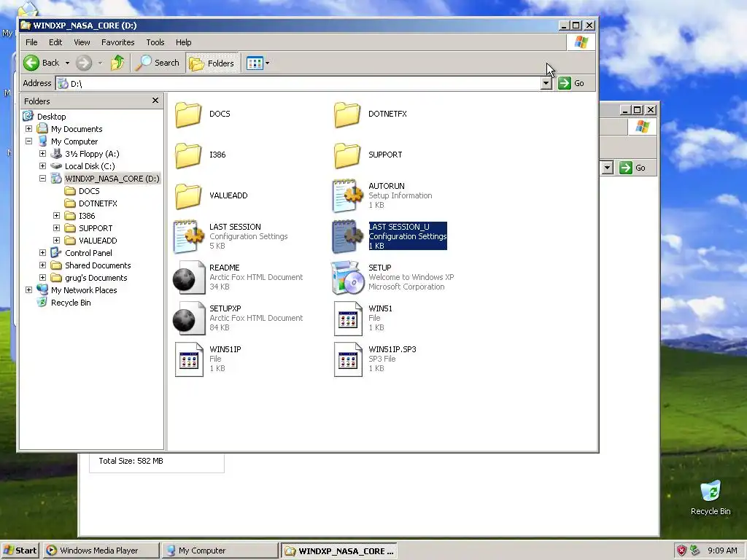Viewport: 747px width, 560px height.
Task: Select the README HTML document icon
Action: (x=188, y=278)
